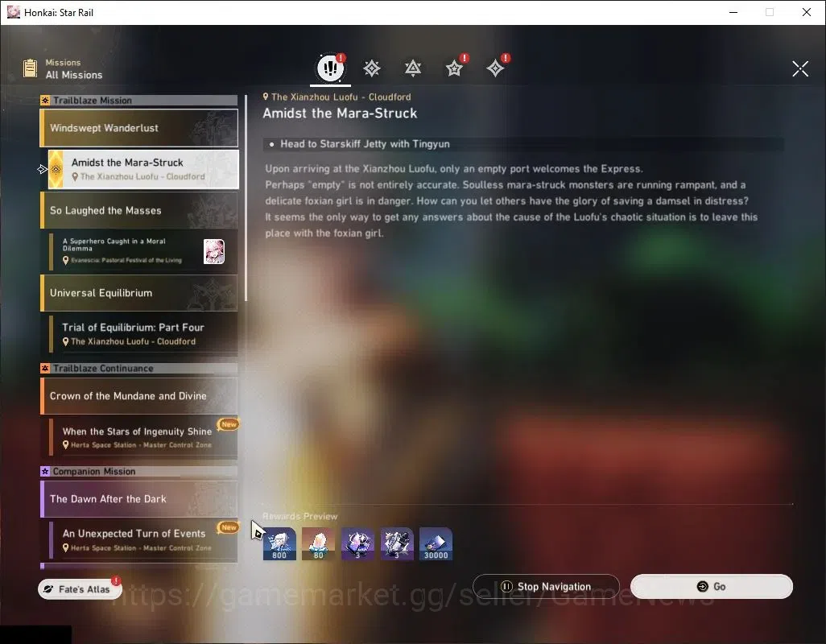Click the Trailblaze Mission header icon
826x644 pixels.
pyautogui.click(x=45, y=100)
